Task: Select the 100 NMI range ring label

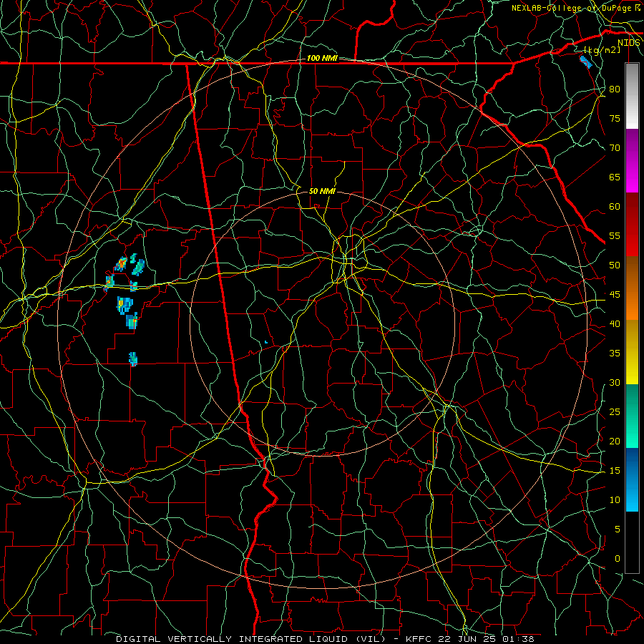Action: coord(322,59)
